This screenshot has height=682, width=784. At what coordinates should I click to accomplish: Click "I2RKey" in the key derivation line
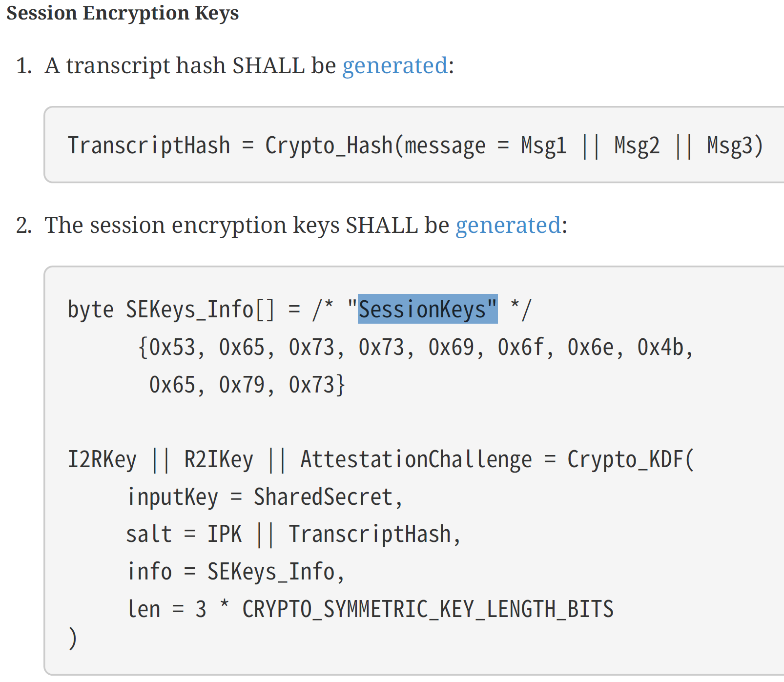[102, 460]
